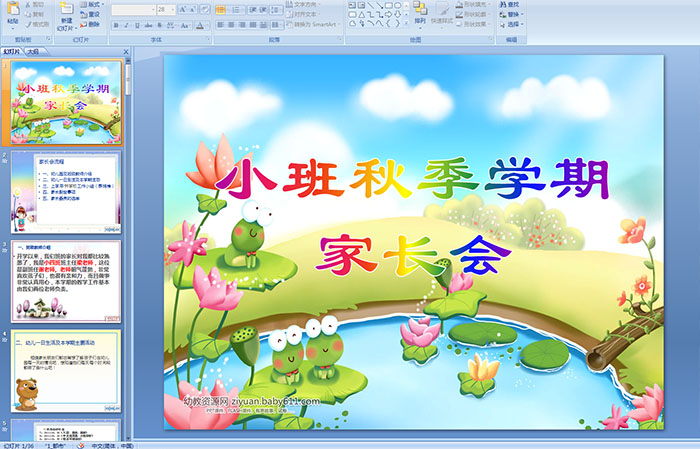Open the Paragraph dialog launcher
The width and height of the screenshot is (700, 449).
pyautogui.click(x=340, y=39)
